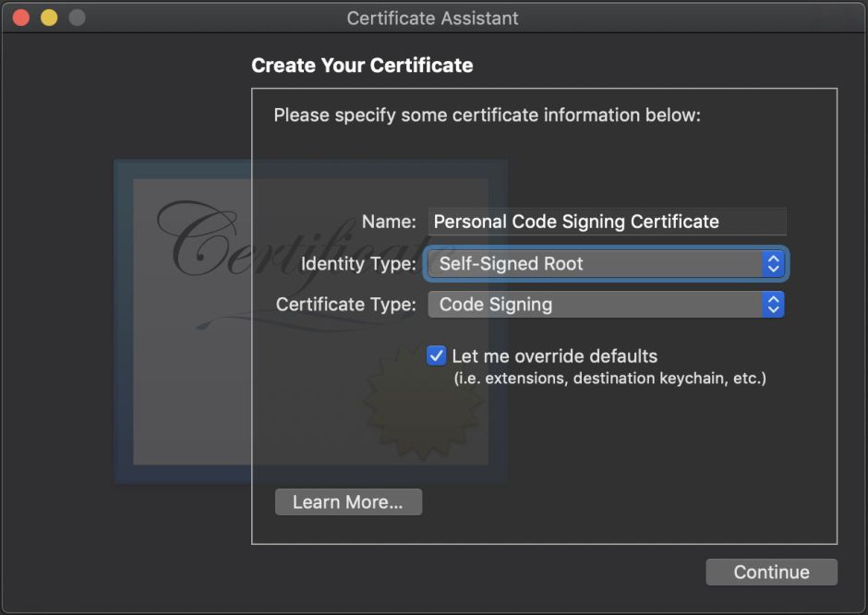Click the Learn More button

tap(348, 501)
